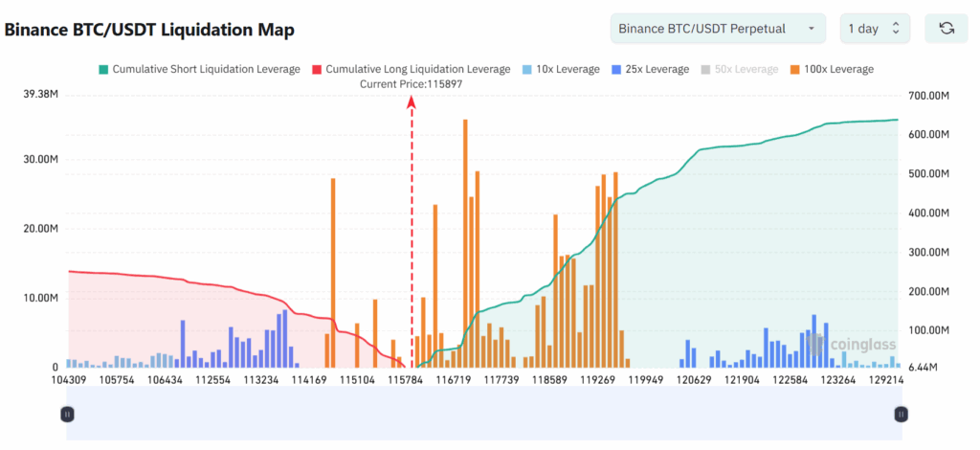
Task: Toggle the red Cumulative Long Liquidation legend swatch
Action: [318, 69]
